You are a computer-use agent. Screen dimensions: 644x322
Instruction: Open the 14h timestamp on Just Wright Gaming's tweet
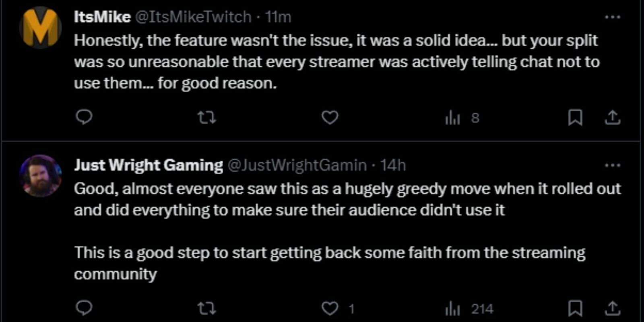point(393,165)
